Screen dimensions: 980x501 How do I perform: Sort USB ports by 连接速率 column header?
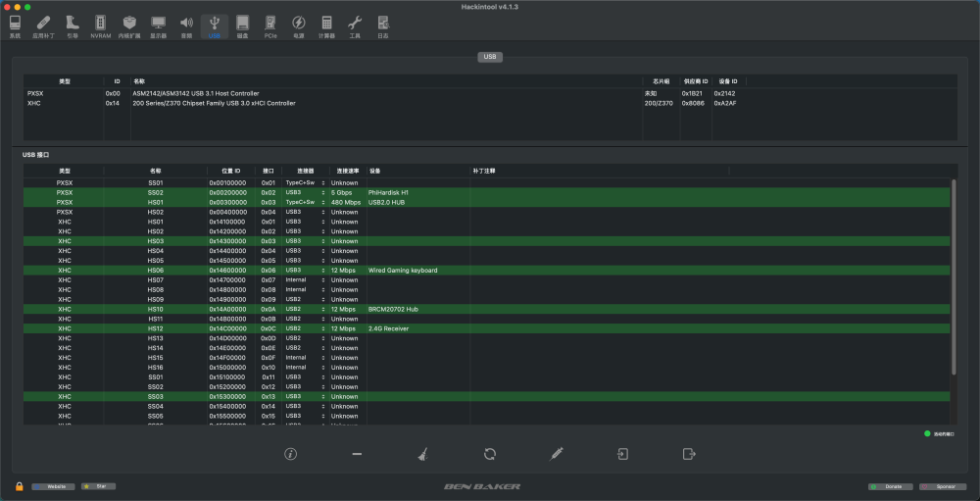point(348,171)
